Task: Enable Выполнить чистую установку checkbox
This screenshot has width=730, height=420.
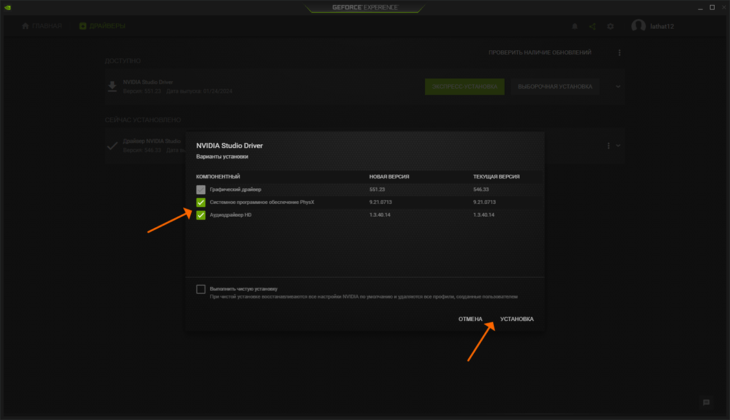Action: pos(201,289)
